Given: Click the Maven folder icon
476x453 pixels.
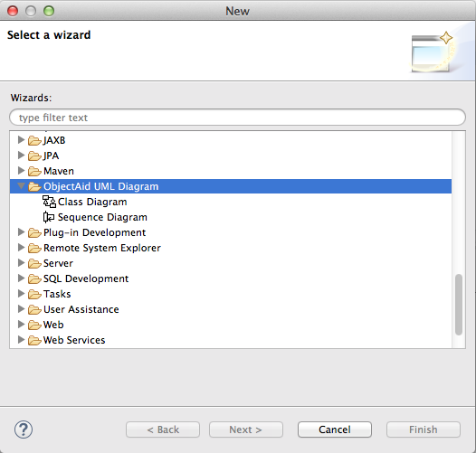Looking at the screenshot, I should point(34,171).
